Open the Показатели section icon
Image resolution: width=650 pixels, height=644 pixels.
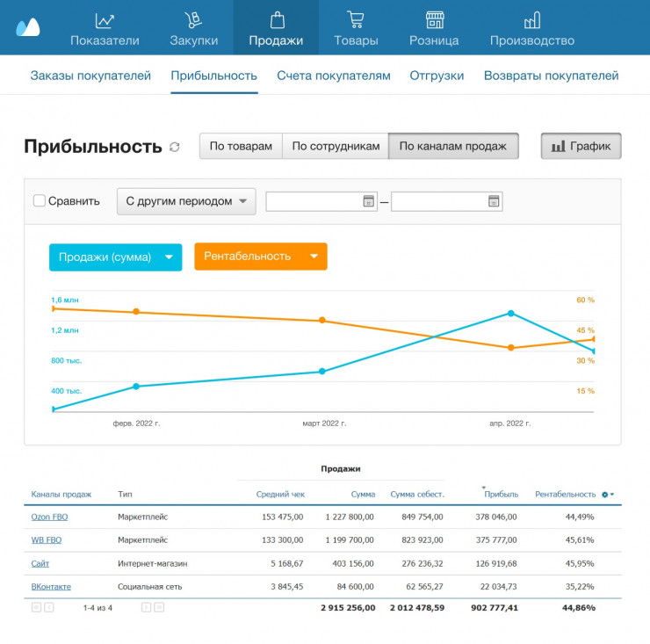[x=105, y=20]
